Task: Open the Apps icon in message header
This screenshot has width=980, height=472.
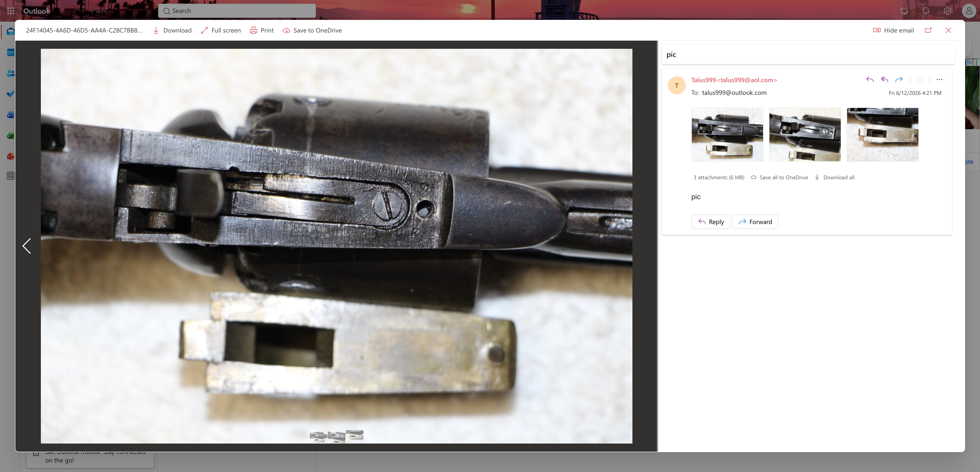Action: coord(920,79)
